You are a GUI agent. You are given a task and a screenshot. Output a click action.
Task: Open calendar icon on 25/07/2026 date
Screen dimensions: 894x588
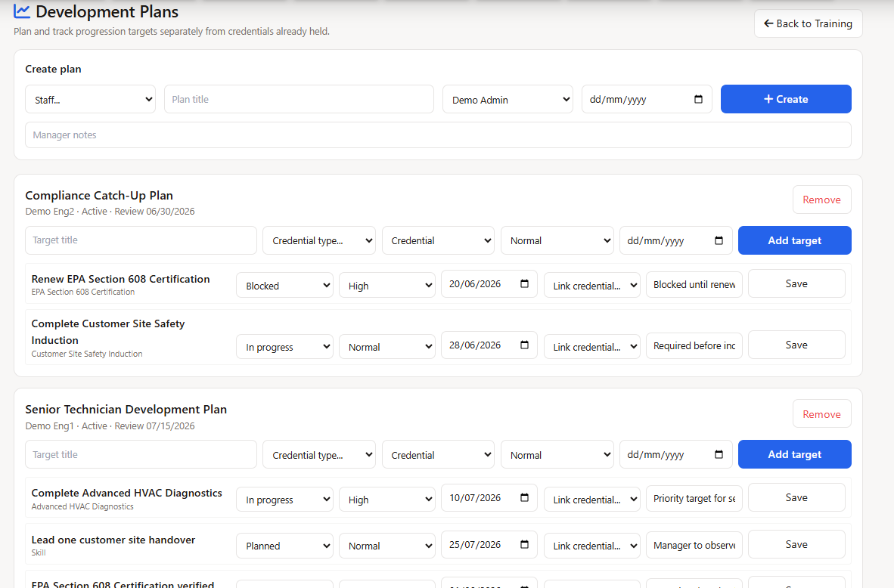[x=525, y=544]
